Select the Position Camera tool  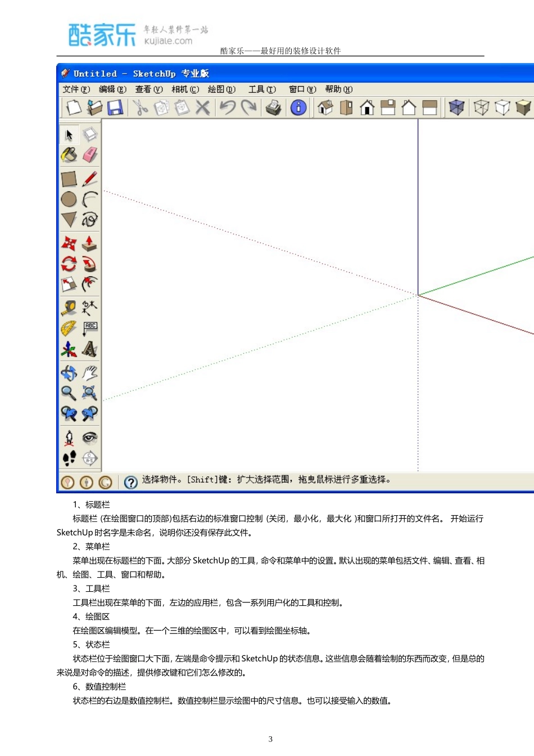coord(69,438)
